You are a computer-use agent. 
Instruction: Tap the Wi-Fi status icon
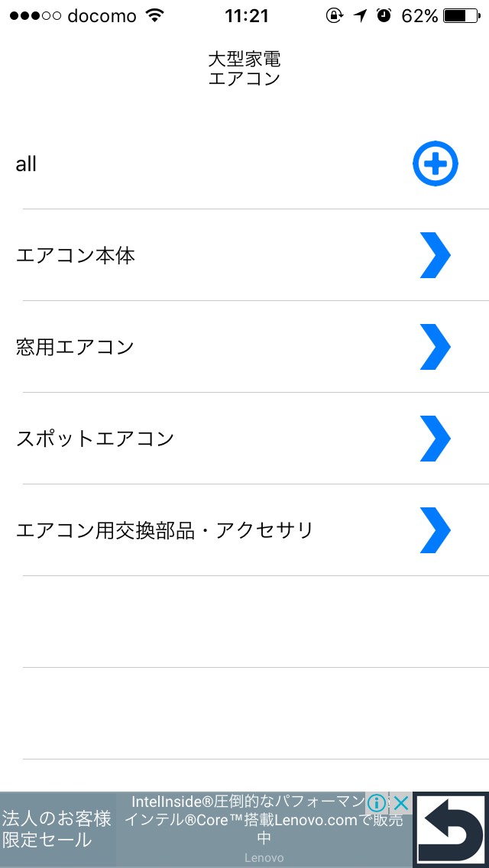pyautogui.click(x=155, y=15)
